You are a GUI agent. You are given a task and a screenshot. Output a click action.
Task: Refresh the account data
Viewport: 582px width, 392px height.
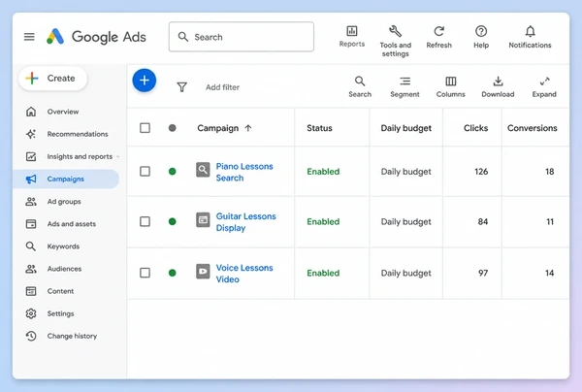click(x=439, y=37)
